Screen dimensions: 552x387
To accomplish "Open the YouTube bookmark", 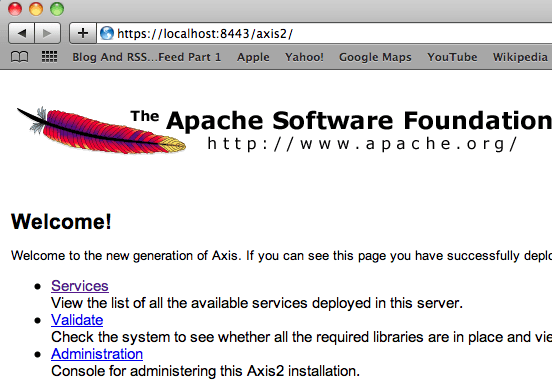I will coord(452,57).
